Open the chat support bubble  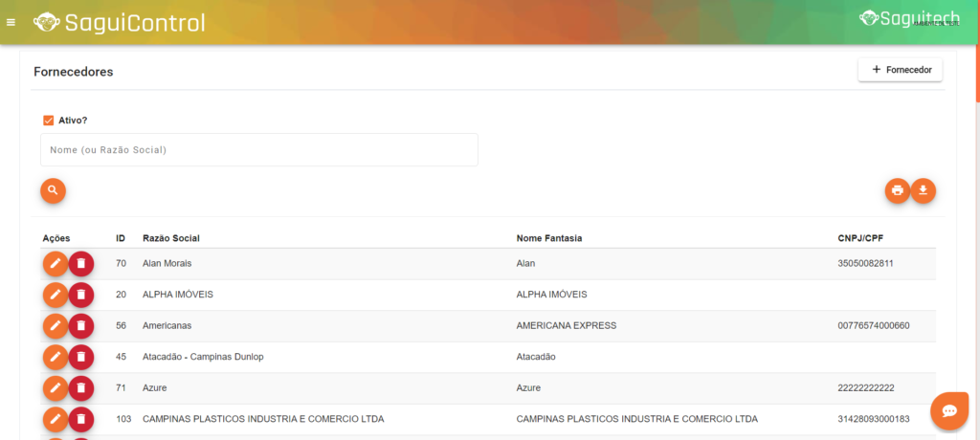click(x=949, y=410)
